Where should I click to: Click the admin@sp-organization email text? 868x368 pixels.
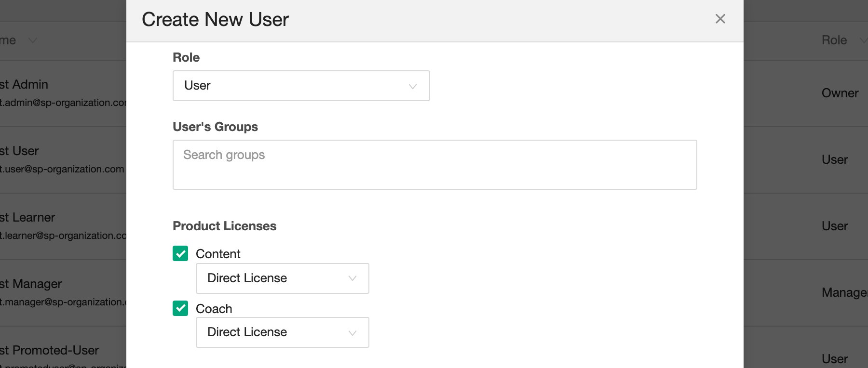(63, 103)
